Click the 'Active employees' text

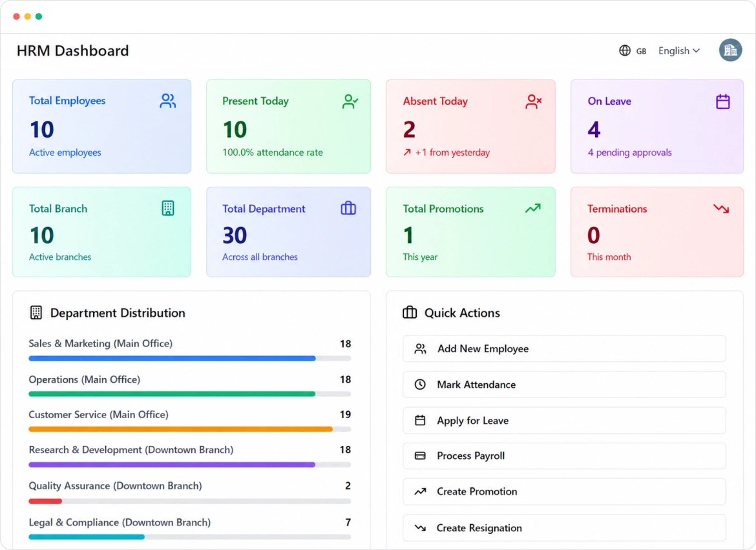(65, 153)
